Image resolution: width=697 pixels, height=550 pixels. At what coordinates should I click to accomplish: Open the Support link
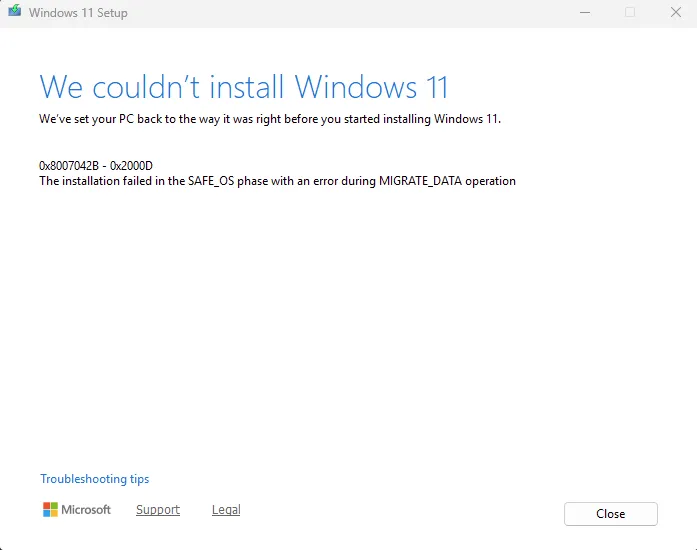[158, 510]
